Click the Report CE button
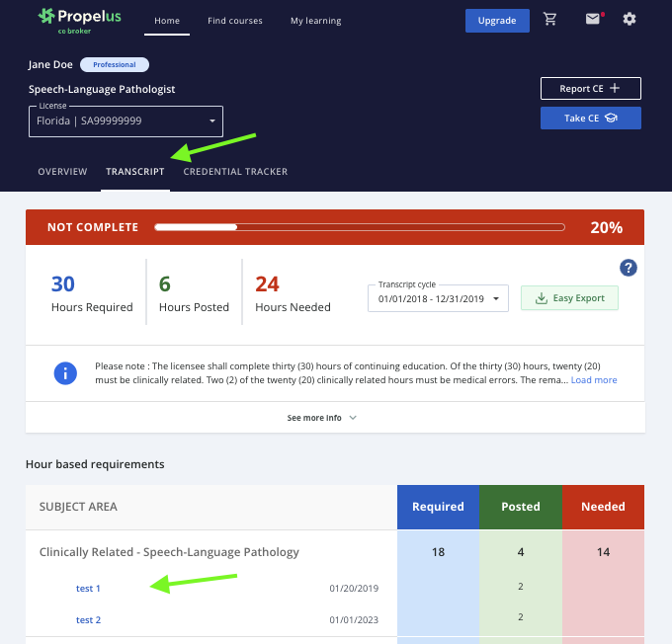Screen dimensions: 672x644 tap(590, 88)
